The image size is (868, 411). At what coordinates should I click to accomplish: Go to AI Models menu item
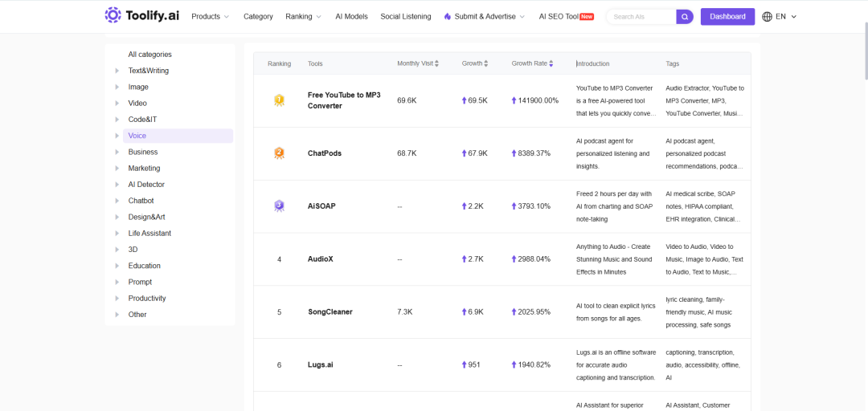tap(351, 17)
